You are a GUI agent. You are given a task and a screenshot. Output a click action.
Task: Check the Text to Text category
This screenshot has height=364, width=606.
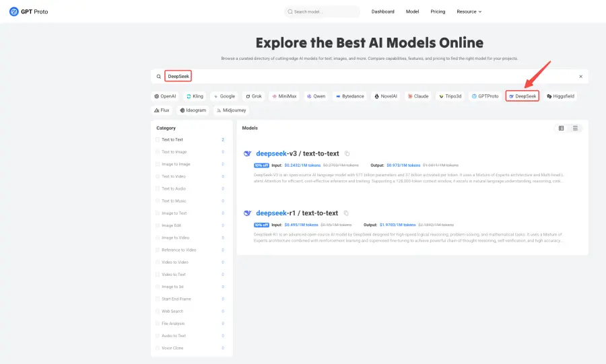click(158, 140)
